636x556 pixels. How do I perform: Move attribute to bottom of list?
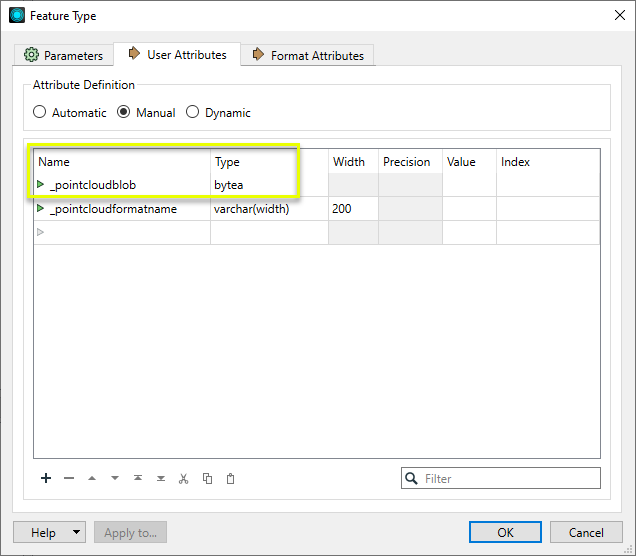[x=161, y=478]
